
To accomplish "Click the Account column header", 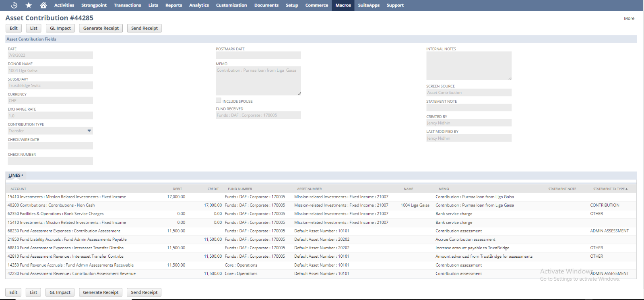I will pos(19,189).
